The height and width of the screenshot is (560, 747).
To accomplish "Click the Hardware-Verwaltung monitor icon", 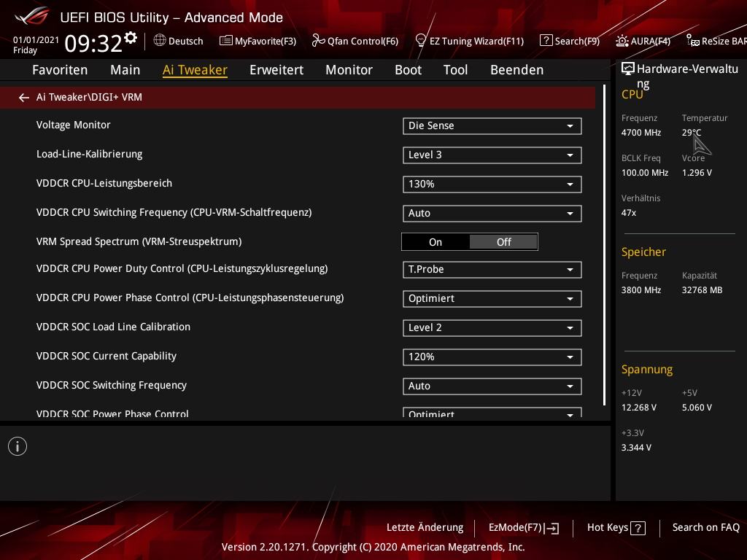I will pyautogui.click(x=628, y=69).
